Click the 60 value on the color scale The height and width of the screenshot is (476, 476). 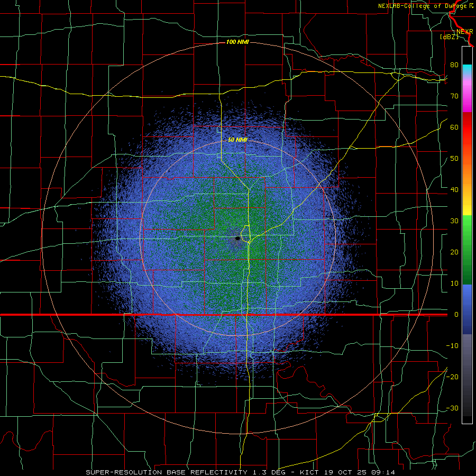pyautogui.click(x=454, y=127)
